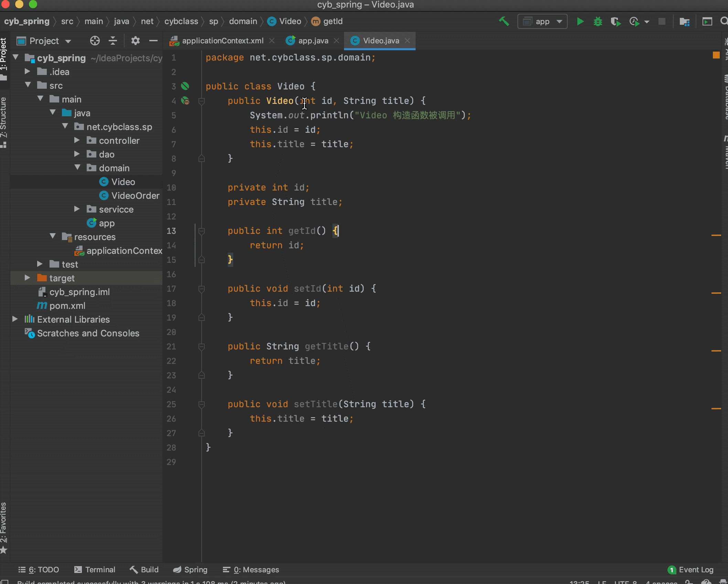The height and width of the screenshot is (584, 728).
Task: Fold the getTitle method at line 21
Action: 202,346
